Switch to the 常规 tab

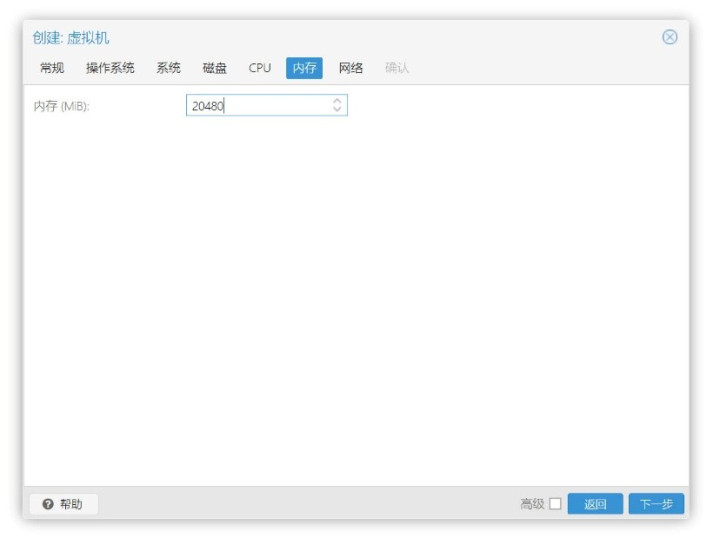tap(52, 68)
